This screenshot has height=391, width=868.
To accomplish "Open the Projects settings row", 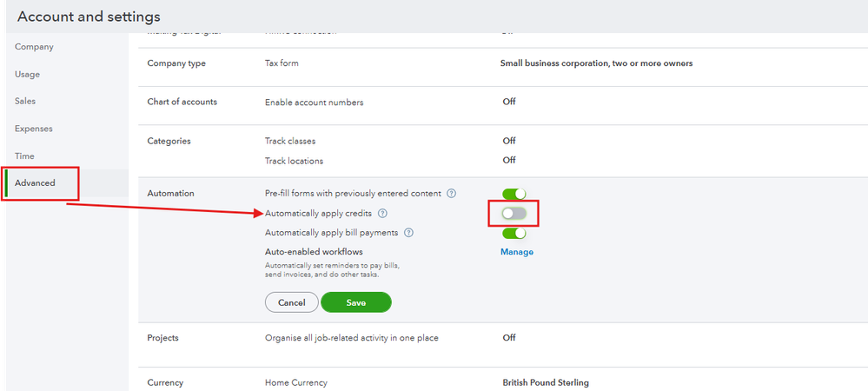I will point(163,338).
